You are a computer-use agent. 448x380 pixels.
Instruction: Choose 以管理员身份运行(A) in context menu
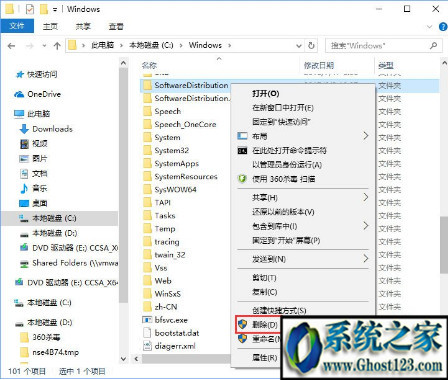coord(287,164)
